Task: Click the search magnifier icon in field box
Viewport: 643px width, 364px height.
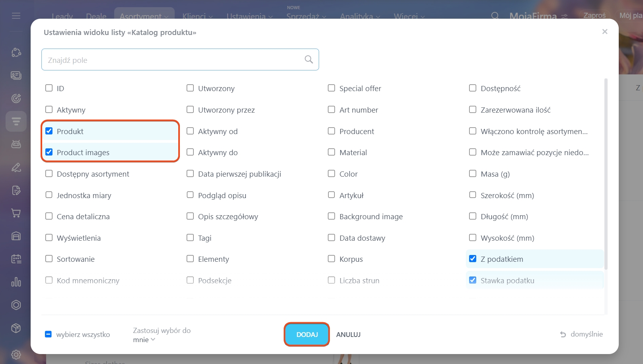Action: click(309, 60)
